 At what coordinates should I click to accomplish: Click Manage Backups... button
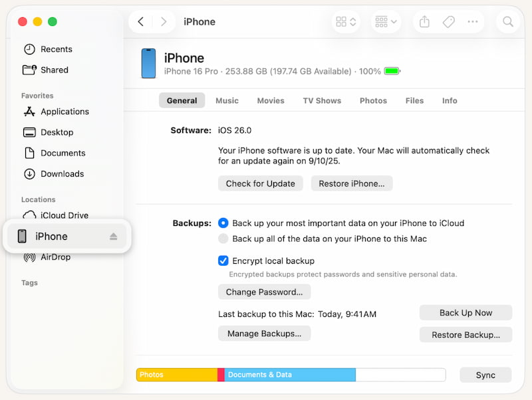tap(264, 334)
